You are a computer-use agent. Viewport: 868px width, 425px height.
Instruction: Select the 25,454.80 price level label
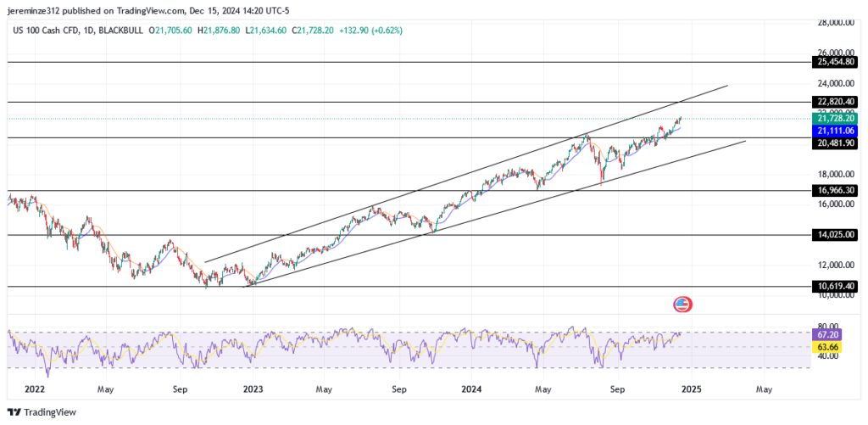tap(834, 62)
